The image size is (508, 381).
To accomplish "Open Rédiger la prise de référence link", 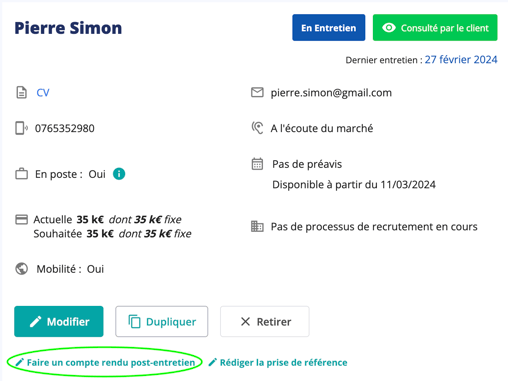I will click(278, 362).
